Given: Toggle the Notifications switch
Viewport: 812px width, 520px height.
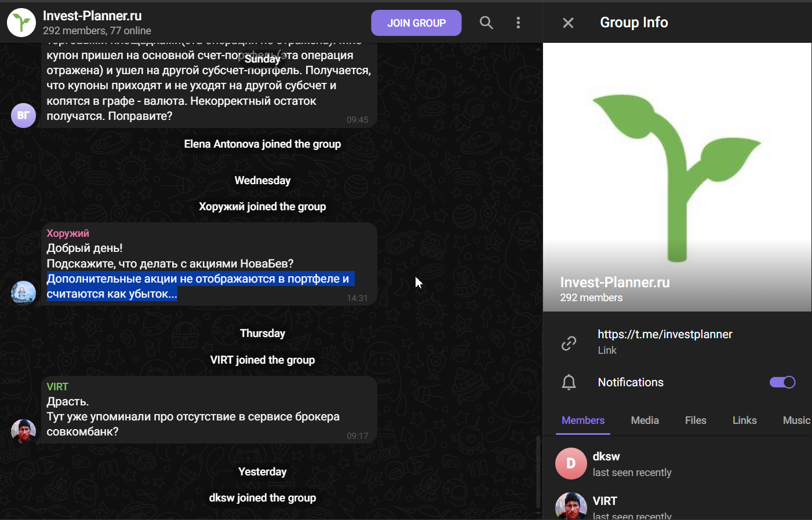Looking at the screenshot, I should [x=782, y=382].
